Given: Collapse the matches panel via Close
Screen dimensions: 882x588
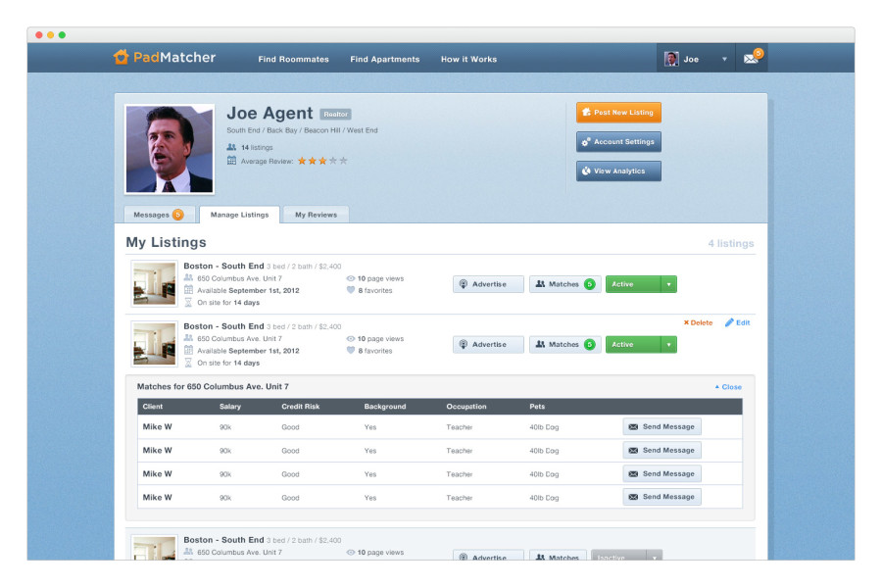Looking at the screenshot, I should (x=728, y=387).
